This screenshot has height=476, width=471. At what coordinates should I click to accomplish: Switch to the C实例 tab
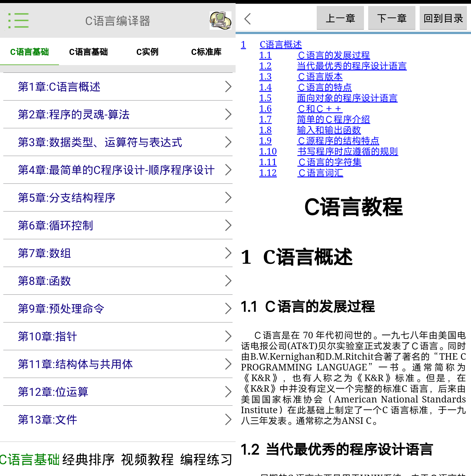click(147, 52)
